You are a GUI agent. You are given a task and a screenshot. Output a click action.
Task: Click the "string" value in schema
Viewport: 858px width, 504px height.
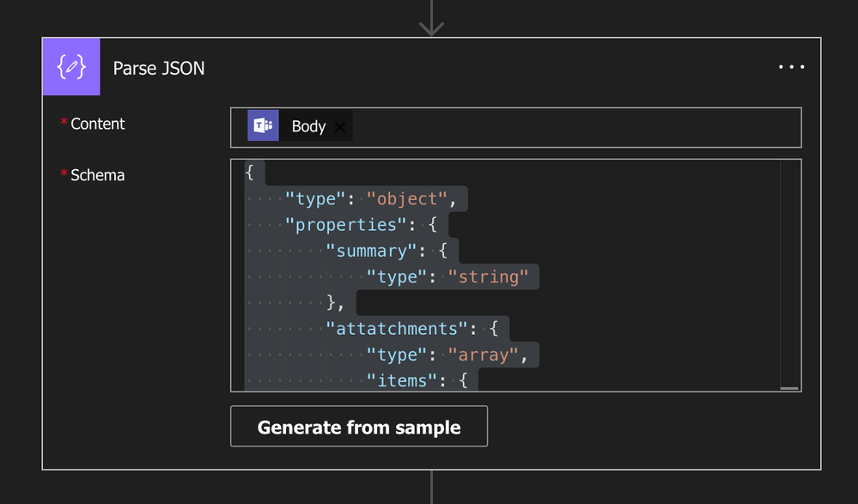pyautogui.click(x=488, y=276)
